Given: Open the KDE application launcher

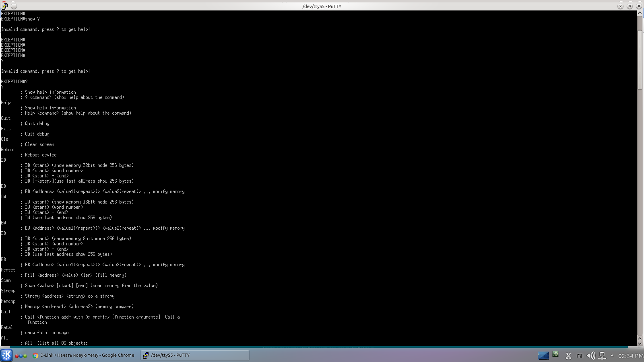Looking at the screenshot, I should coord(6,355).
